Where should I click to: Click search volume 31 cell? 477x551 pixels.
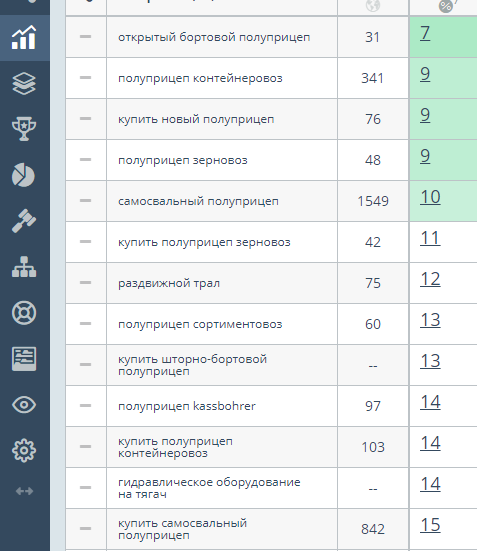[x=373, y=37]
